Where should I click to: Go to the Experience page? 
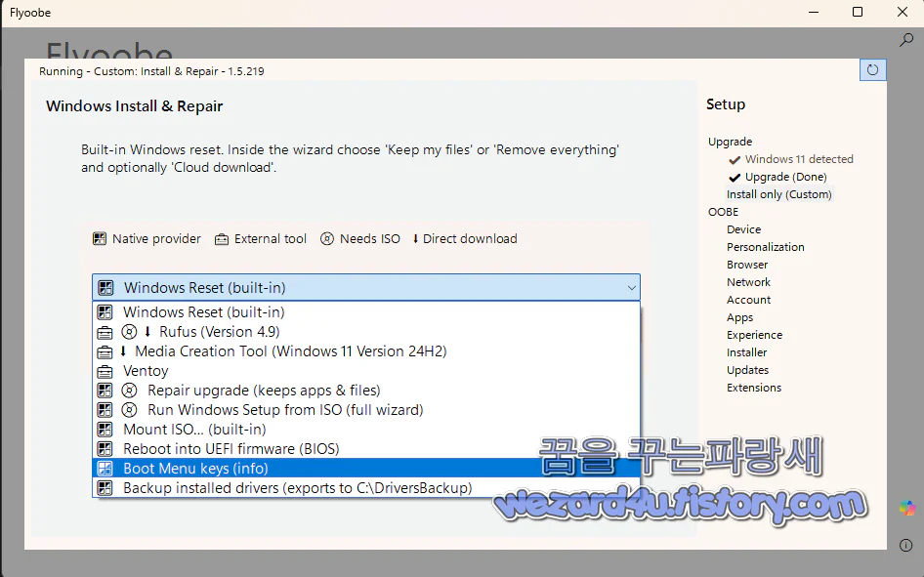click(x=754, y=335)
